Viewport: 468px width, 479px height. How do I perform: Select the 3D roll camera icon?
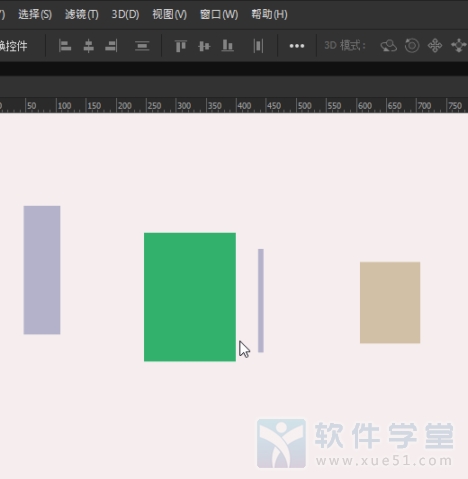click(412, 46)
